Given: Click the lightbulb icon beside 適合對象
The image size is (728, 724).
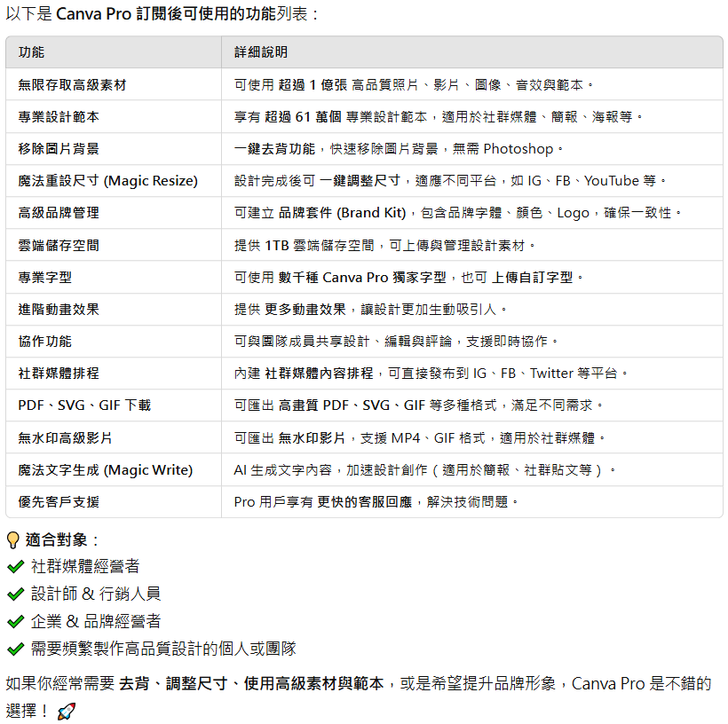Looking at the screenshot, I should pos(13,539).
